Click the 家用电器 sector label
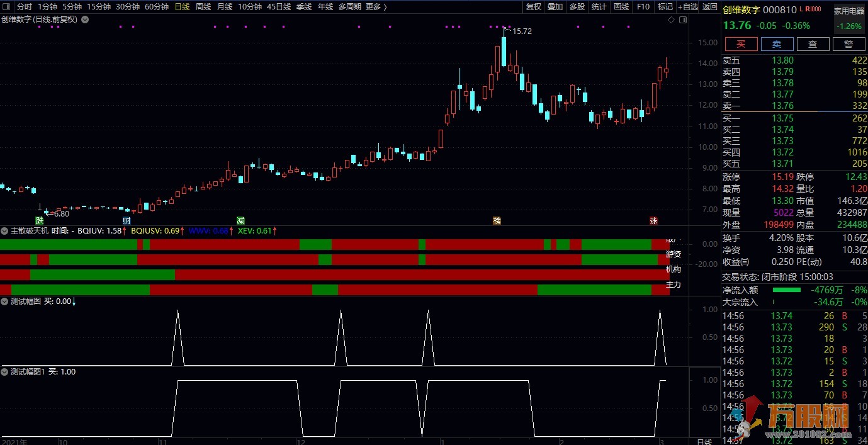This screenshot has height=445, width=868. pyautogui.click(x=849, y=11)
